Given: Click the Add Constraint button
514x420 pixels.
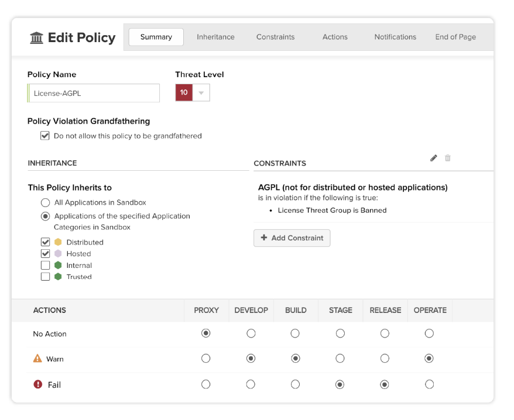Looking at the screenshot, I should point(292,238).
